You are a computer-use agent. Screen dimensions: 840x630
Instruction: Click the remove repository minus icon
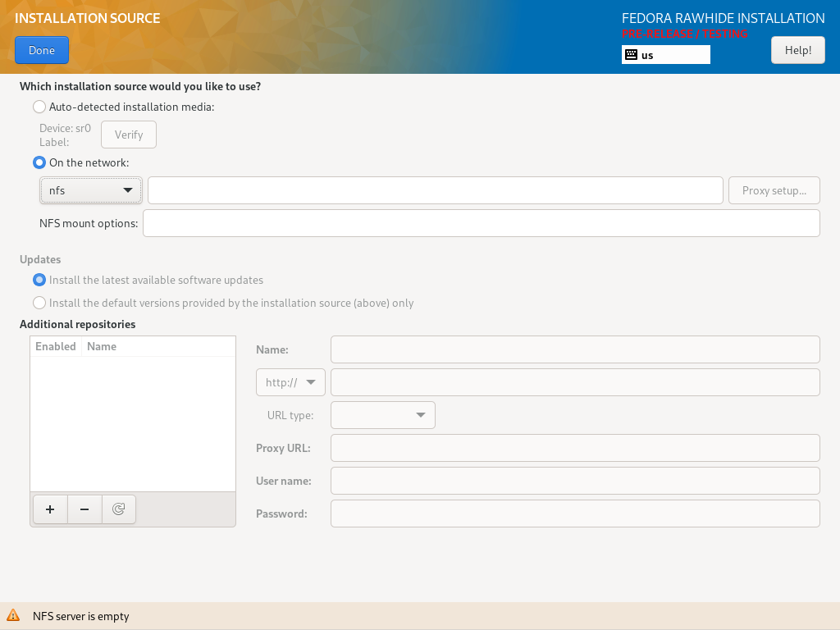coord(84,509)
